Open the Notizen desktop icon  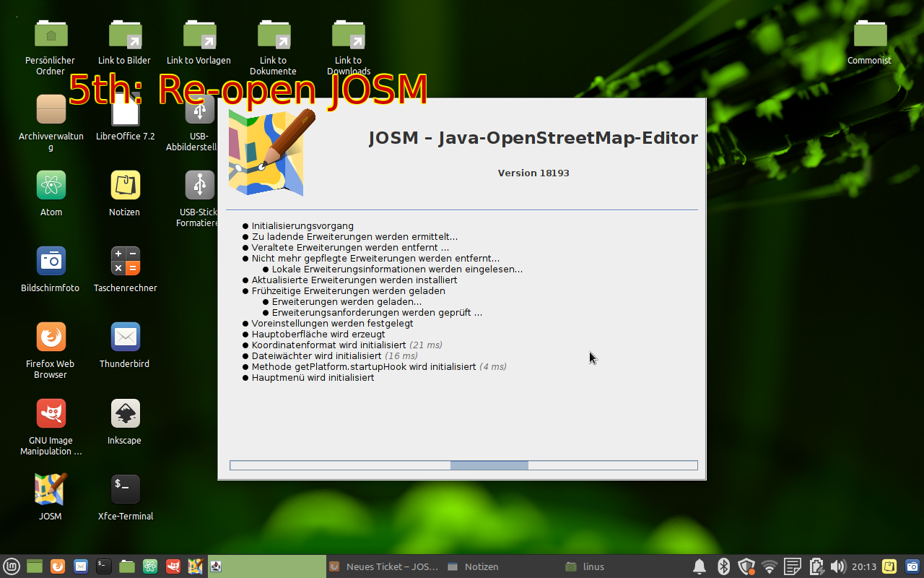click(126, 185)
